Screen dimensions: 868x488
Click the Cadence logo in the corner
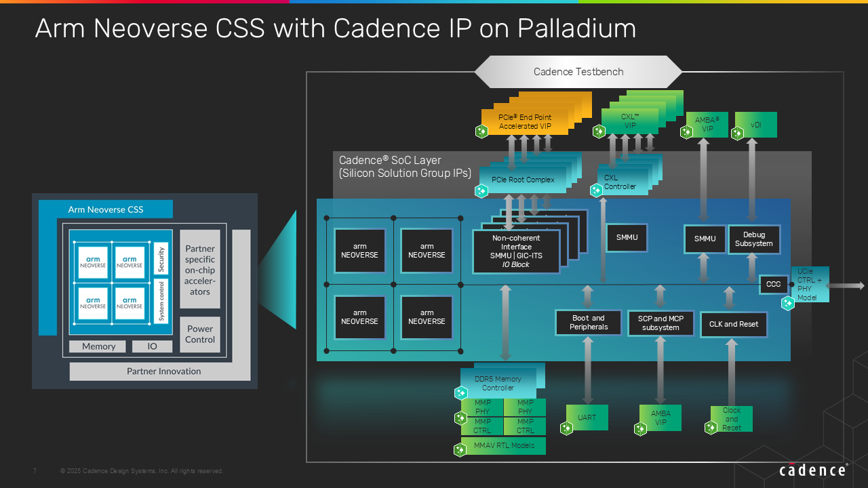812,470
